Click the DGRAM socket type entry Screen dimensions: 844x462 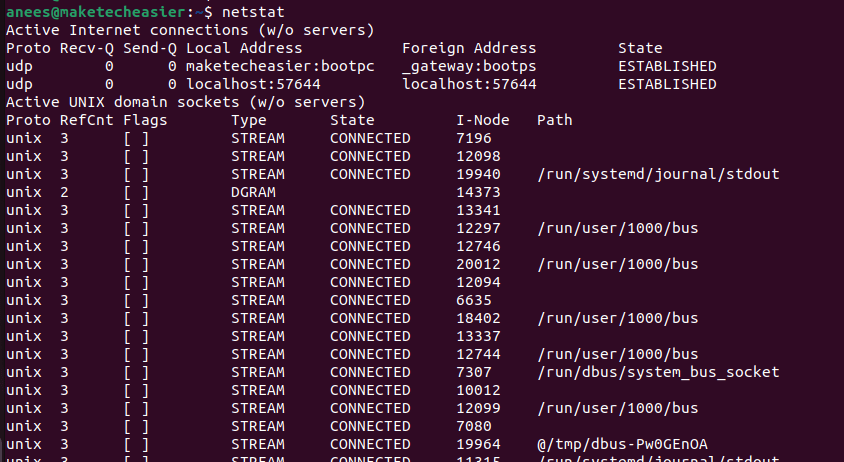click(253, 192)
